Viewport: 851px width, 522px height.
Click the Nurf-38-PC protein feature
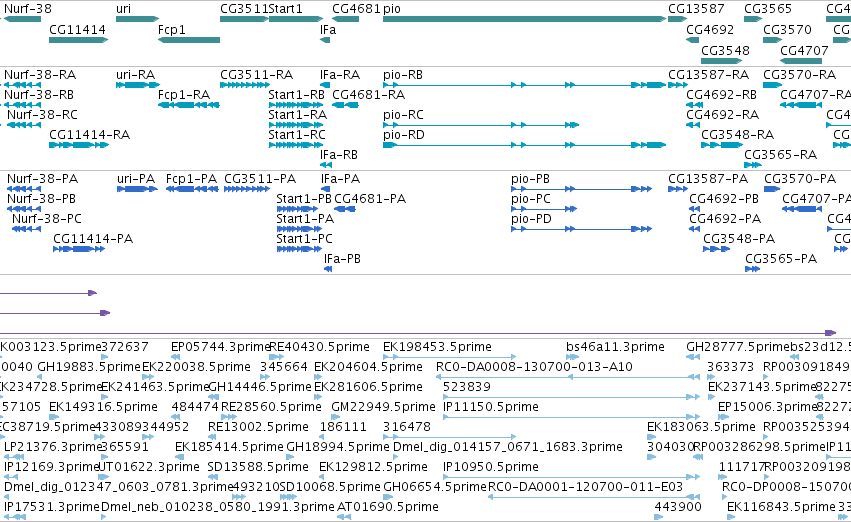coord(26,229)
